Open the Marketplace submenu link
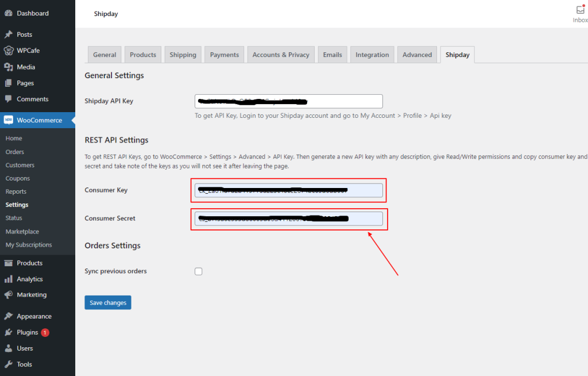The width and height of the screenshot is (588, 376). pos(22,232)
